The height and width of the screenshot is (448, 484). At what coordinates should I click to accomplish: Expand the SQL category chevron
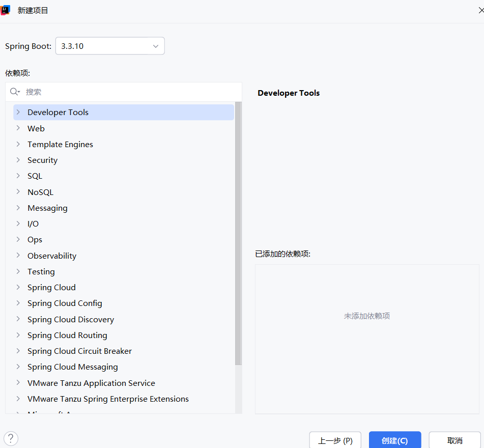(18, 176)
